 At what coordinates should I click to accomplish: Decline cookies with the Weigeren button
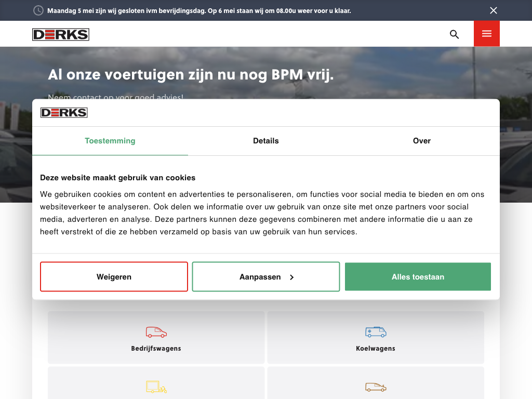pyautogui.click(x=114, y=277)
